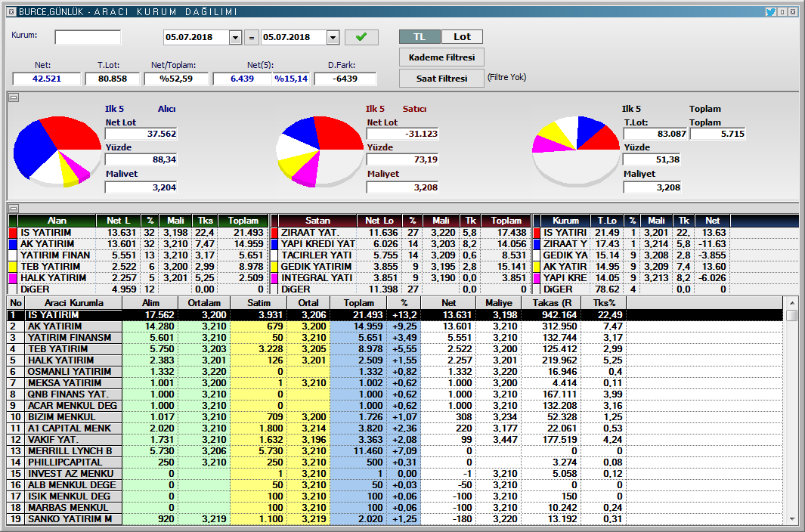Viewport: 805px width, 532px height.
Task: Select the MEKSA YATIRIM row
Action: [395, 382]
